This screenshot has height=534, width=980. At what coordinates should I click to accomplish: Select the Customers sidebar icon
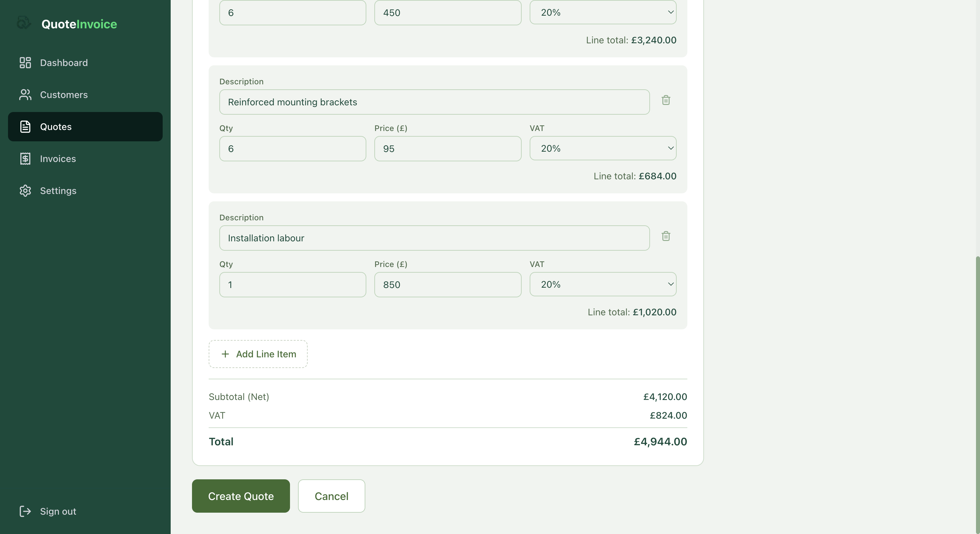tap(25, 95)
